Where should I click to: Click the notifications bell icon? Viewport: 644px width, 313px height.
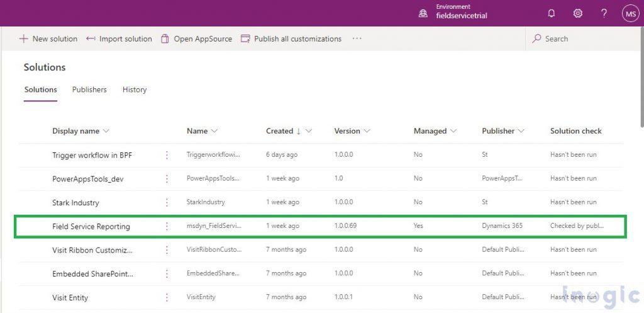click(x=552, y=13)
